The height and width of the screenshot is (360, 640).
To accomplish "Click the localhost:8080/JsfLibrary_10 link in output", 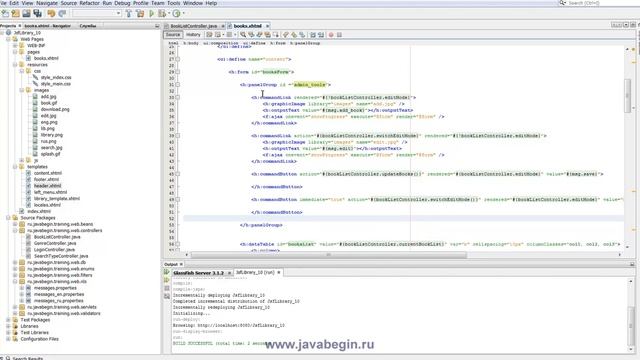I will click(x=241, y=325).
